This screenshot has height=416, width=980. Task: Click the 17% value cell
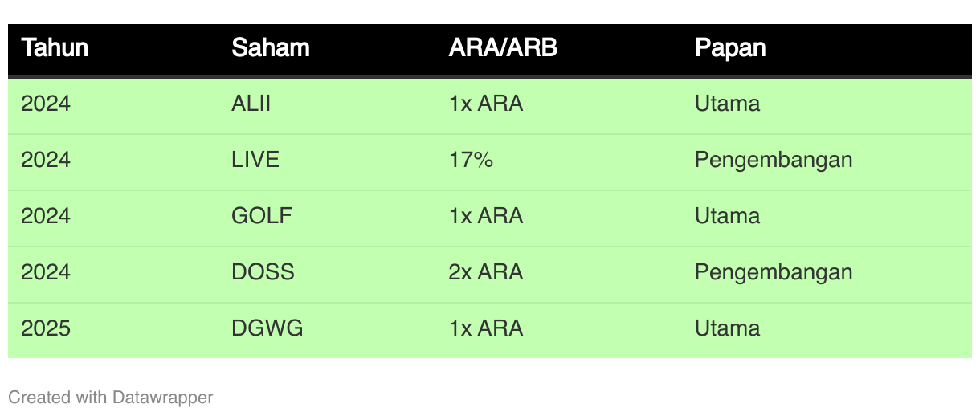click(x=471, y=160)
